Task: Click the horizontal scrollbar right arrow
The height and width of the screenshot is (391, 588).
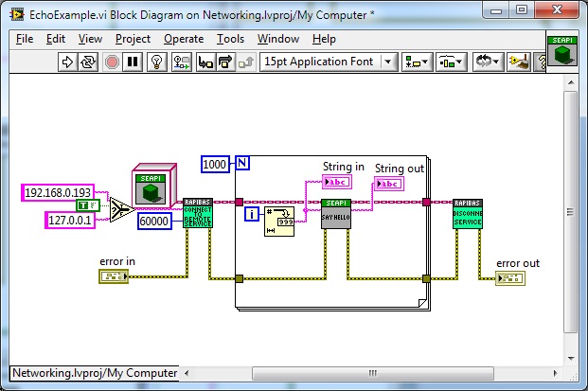Action: click(x=556, y=373)
